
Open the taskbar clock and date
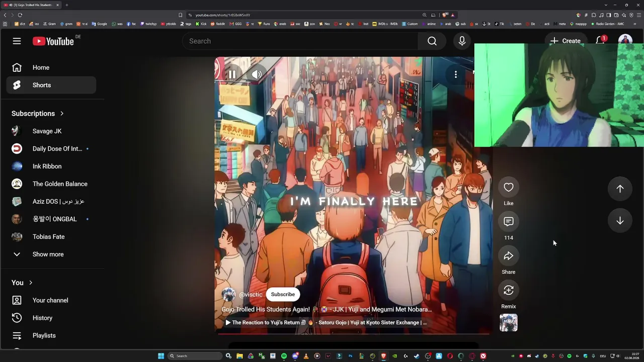point(631,356)
